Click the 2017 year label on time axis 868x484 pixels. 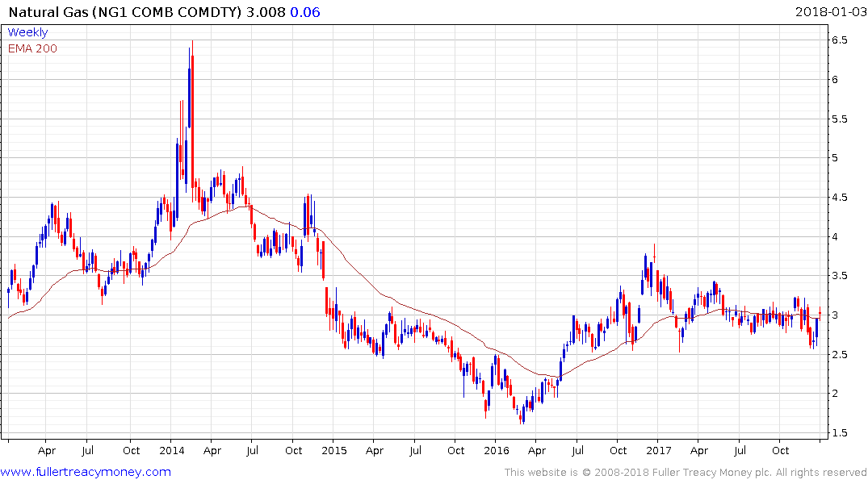tap(658, 451)
